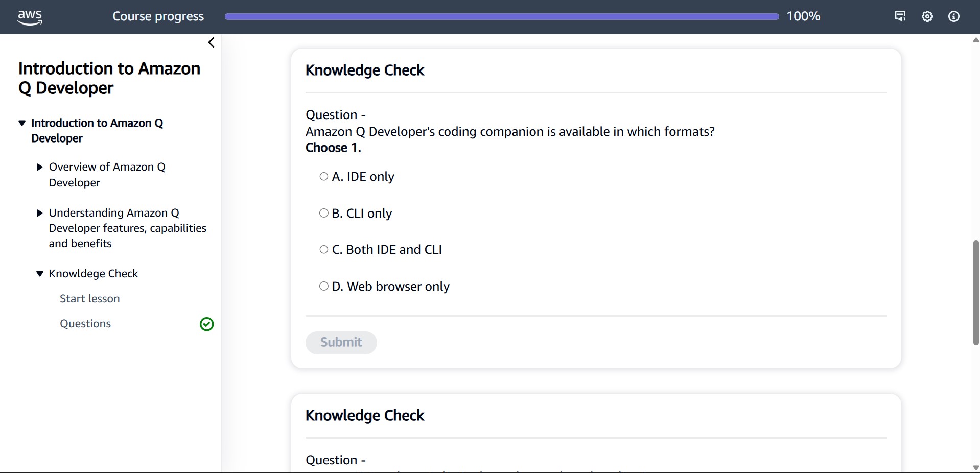Choose answer D. Web browser only
Viewport: 980px width, 473px height.
[324, 286]
